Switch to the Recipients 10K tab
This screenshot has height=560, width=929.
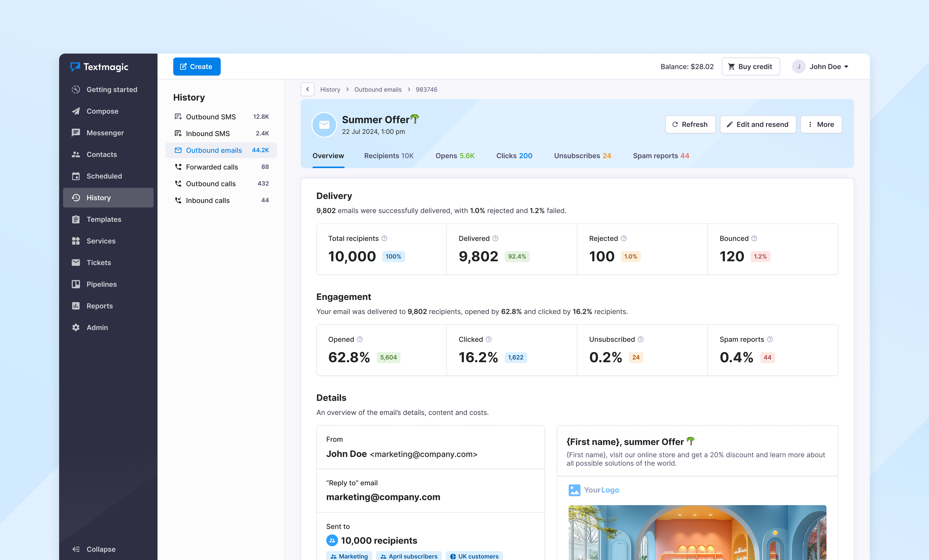click(x=388, y=156)
